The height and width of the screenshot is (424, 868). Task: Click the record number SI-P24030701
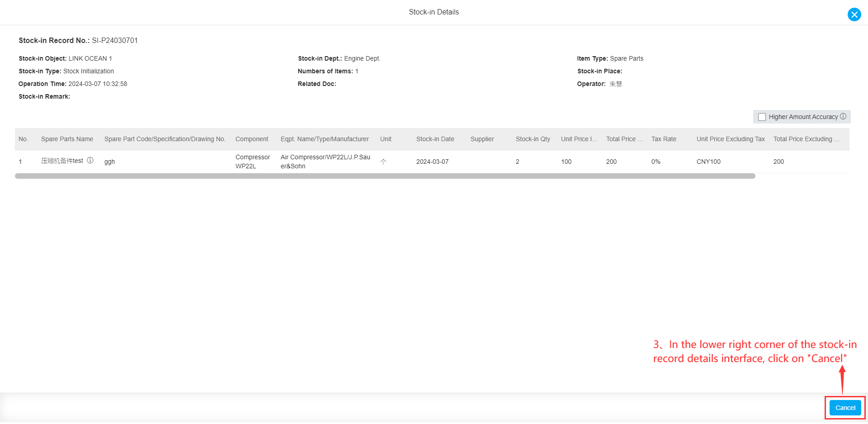click(115, 40)
